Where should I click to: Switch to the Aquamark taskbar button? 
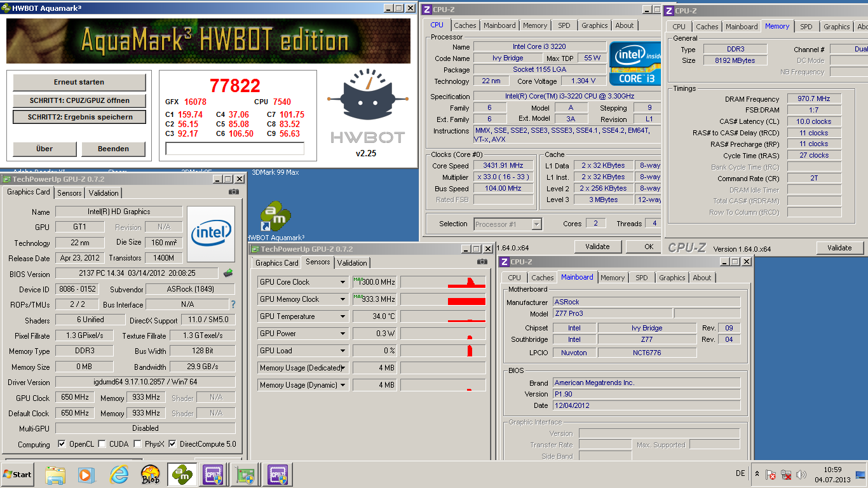tap(182, 475)
